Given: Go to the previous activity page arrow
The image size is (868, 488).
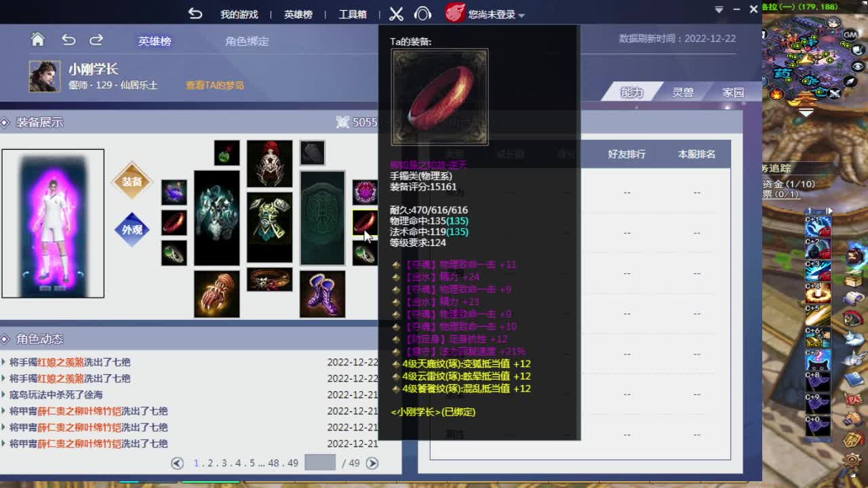Looking at the screenshot, I should [x=177, y=463].
